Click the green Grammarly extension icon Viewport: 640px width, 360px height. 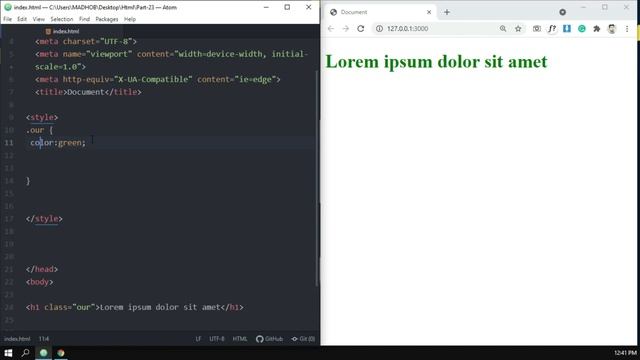pyautogui.click(x=582, y=29)
